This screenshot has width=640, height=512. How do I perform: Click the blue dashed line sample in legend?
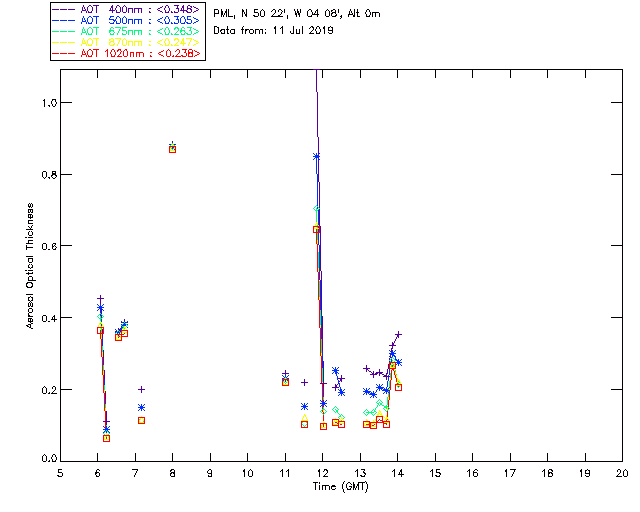click(64, 20)
